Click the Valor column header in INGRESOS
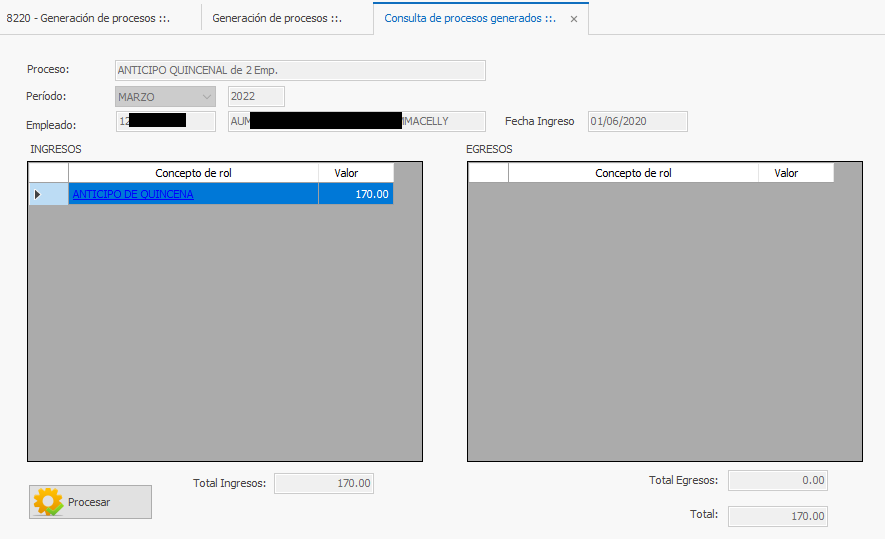The image size is (885, 539). click(346, 173)
